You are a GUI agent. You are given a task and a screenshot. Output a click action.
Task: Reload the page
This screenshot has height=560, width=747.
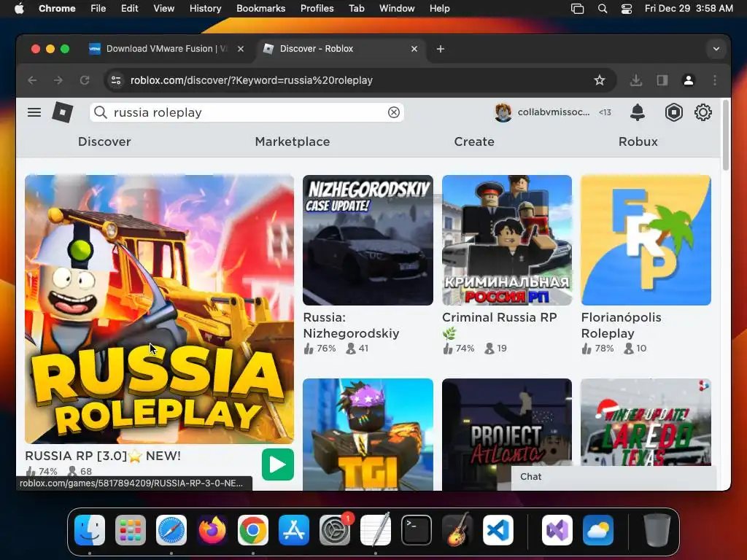tap(85, 80)
